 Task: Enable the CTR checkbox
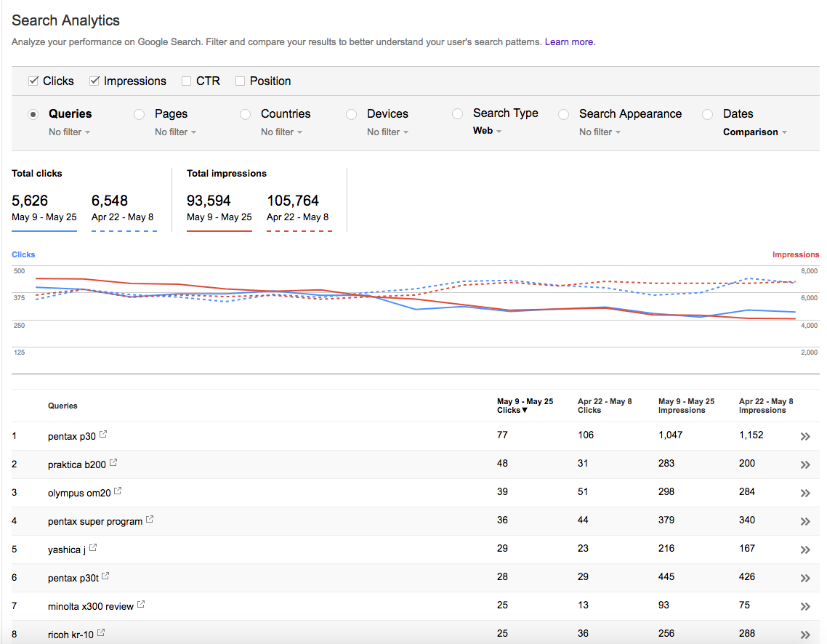(186, 81)
